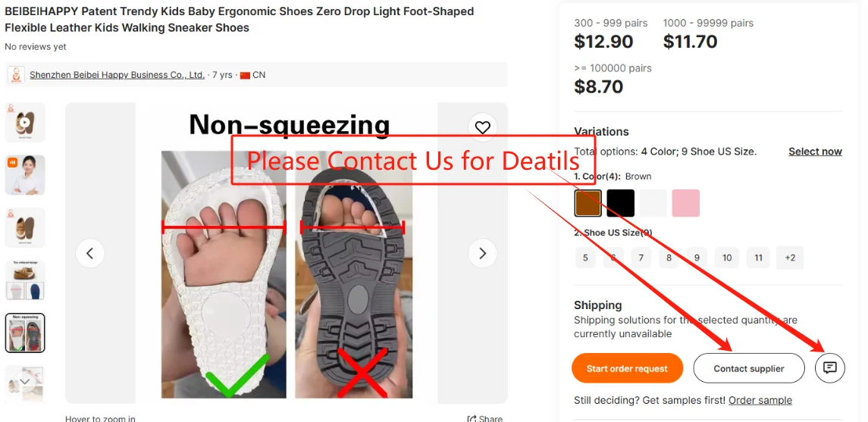This screenshot has width=868, height=422.
Task: Click the Share icon below the image
Action: (472, 419)
